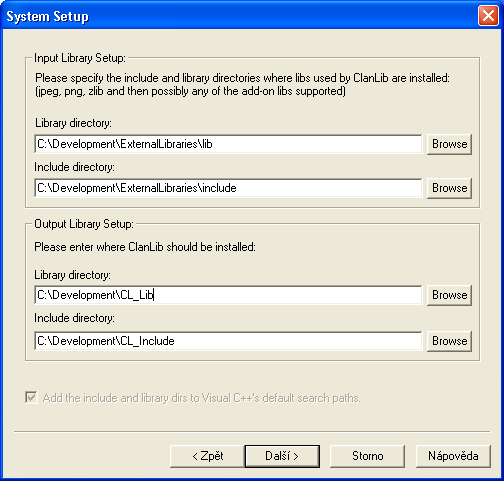
Task: Select the Input Library Setup group label
Action: point(80,58)
